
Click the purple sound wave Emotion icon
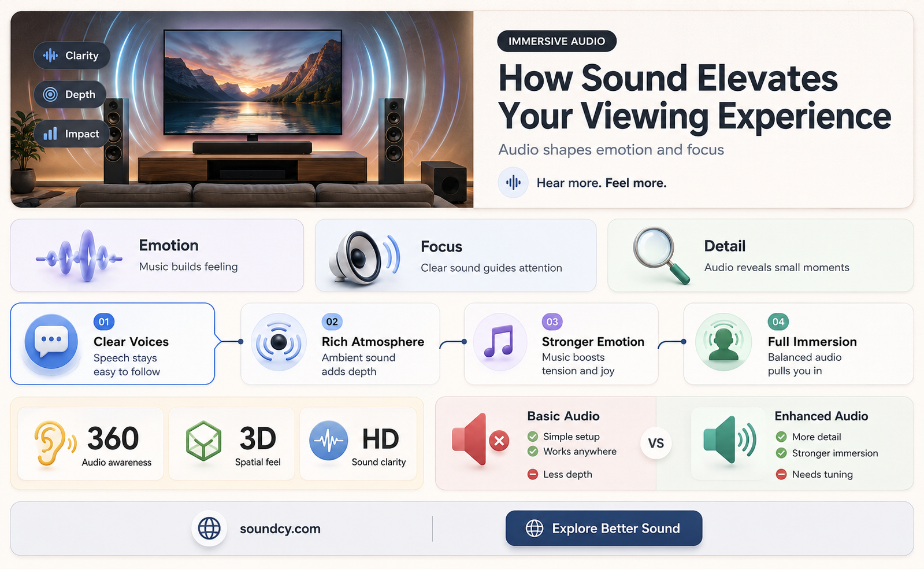point(79,256)
